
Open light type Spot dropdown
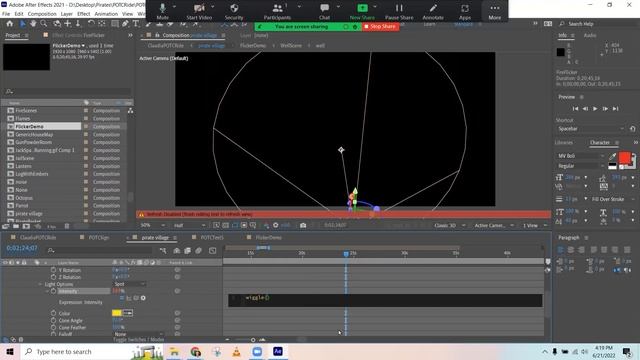click(x=129, y=284)
